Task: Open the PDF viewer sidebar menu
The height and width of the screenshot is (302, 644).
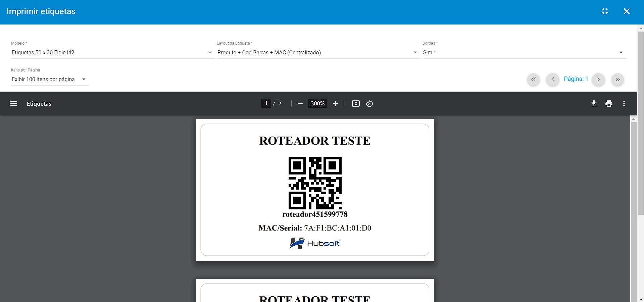Action: [14, 104]
